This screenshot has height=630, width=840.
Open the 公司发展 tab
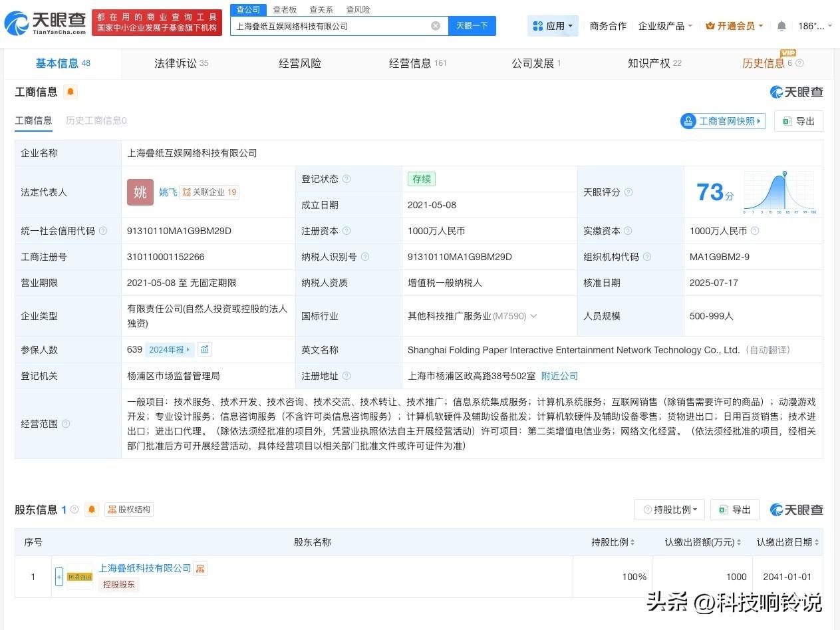click(x=536, y=63)
